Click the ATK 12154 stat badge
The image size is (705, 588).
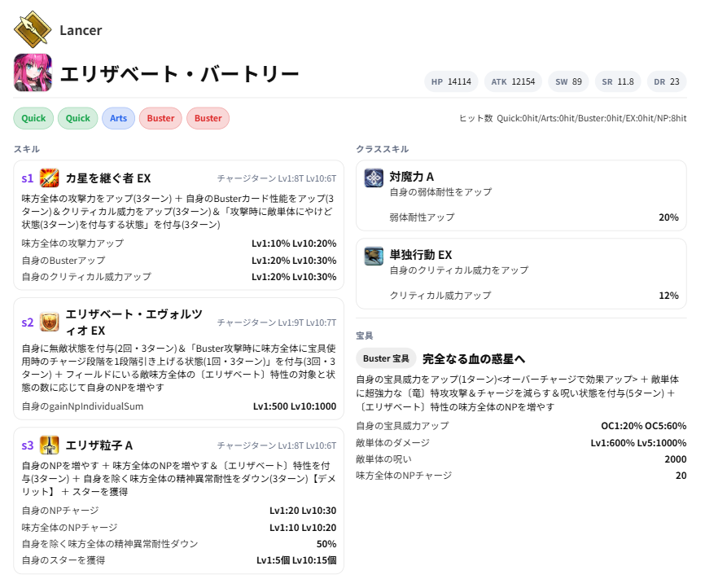point(513,82)
